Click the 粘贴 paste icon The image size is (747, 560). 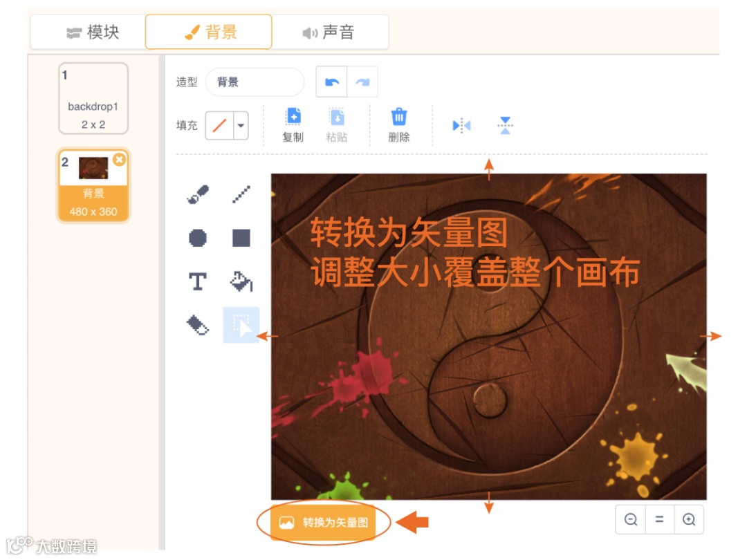pos(336,117)
